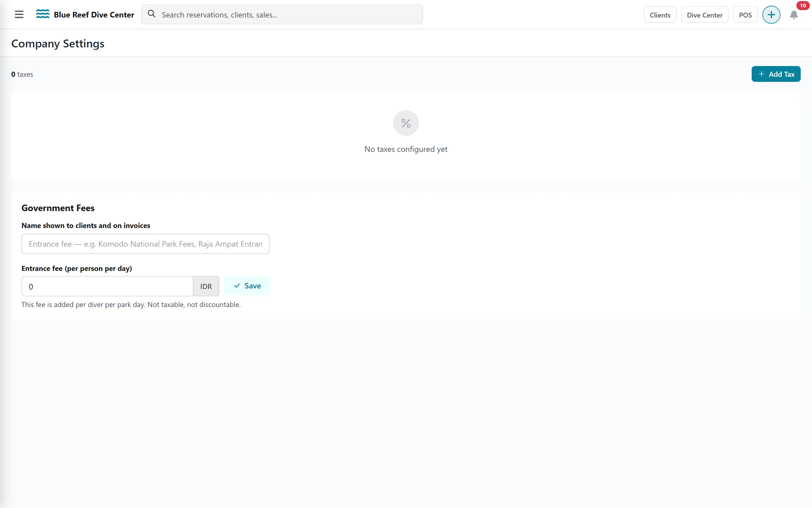812x508 pixels.
Task: Click the search magnifier icon
Action: (152, 14)
